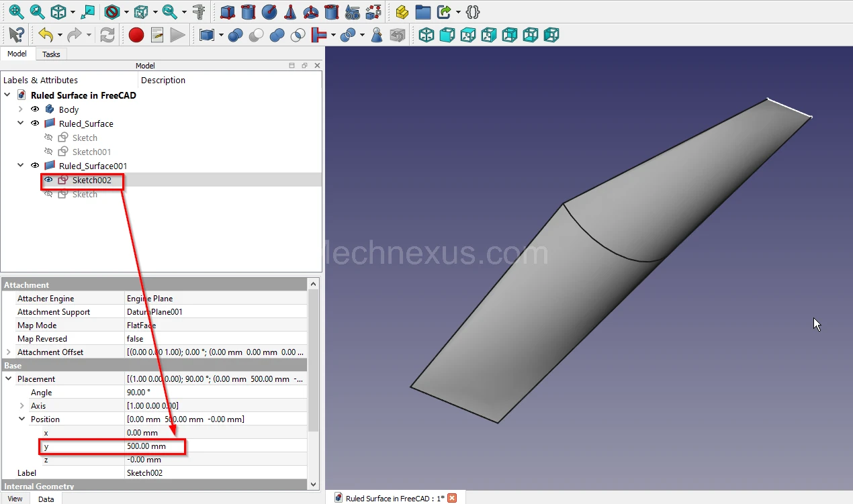
Task: Open the measure caliper tool
Action: [x=199, y=12]
